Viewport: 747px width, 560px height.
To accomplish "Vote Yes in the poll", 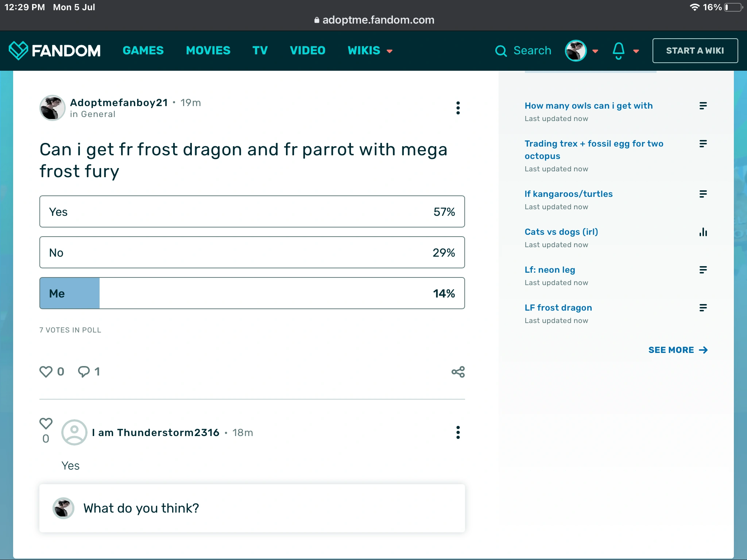I will 252,211.
